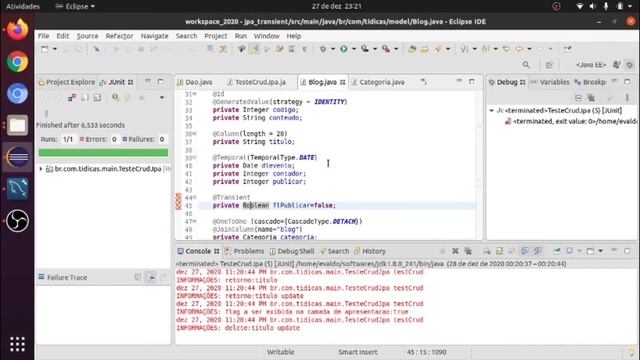The image size is (640, 360).
Task: Click the Coverage launch toolbar icon
Action: [364, 49]
